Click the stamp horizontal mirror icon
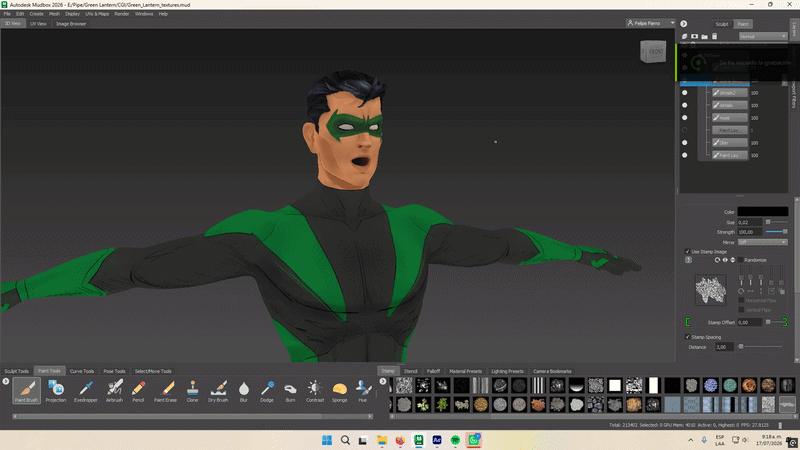800x450 pixels. tap(725, 260)
